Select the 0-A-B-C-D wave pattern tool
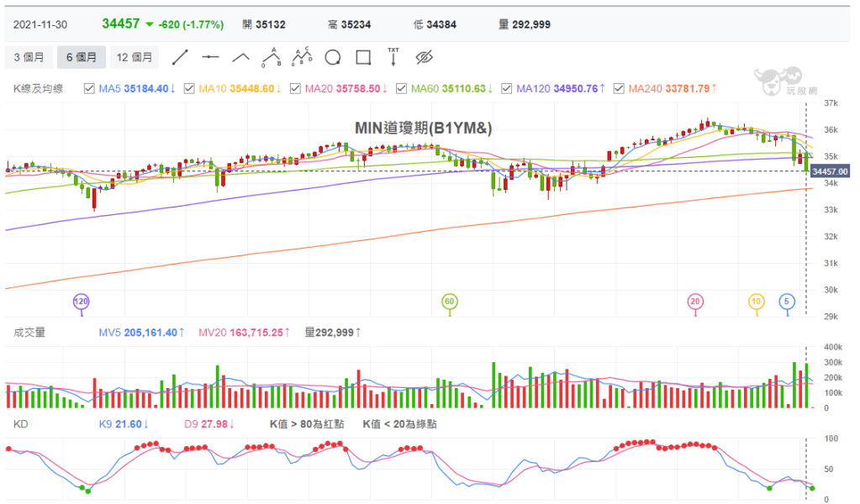This screenshot has width=860, height=504. [302, 58]
